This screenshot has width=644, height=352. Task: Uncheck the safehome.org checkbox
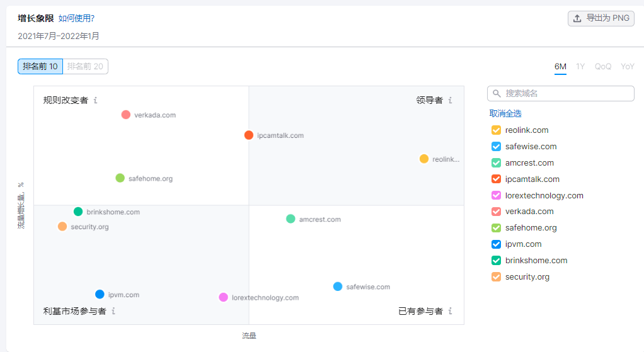coord(496,228)
